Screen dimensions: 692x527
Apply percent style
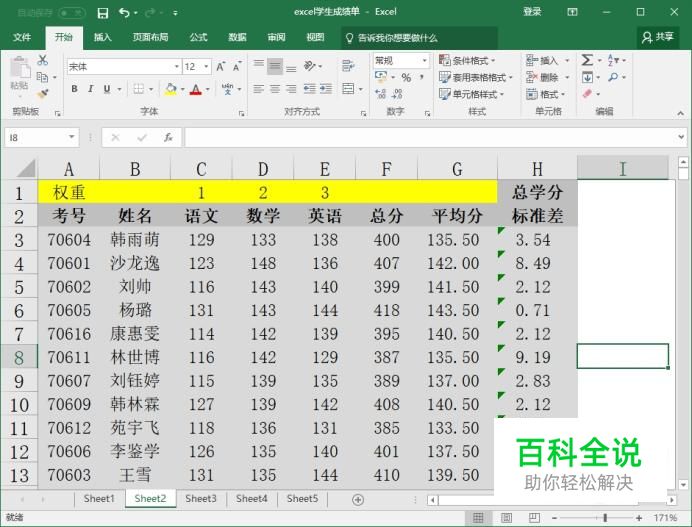tap(406, 78)
